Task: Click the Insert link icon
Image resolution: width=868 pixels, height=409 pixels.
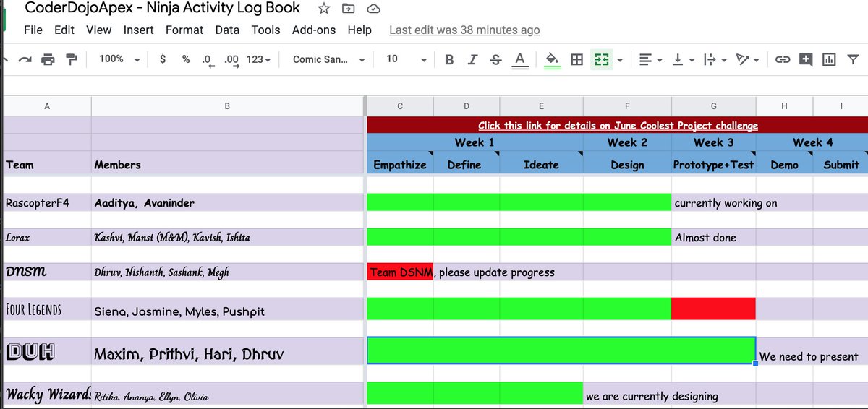Action: click(x=783, y=59)
